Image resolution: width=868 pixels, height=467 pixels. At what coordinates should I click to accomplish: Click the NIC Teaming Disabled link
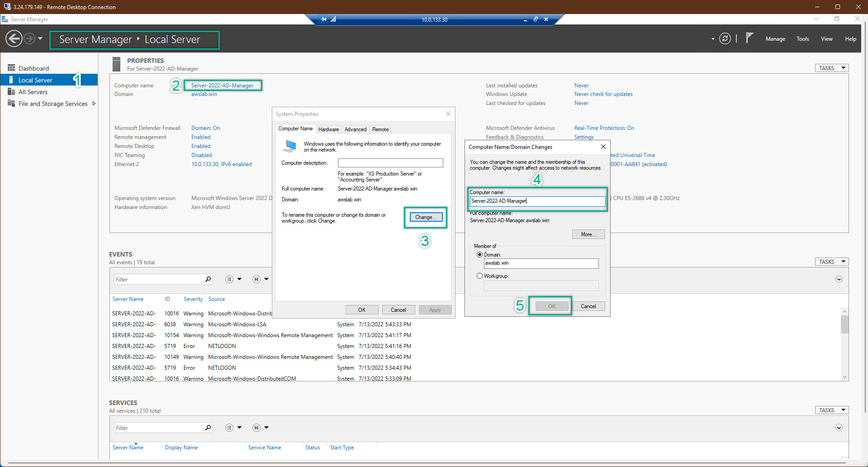(201, 155)
